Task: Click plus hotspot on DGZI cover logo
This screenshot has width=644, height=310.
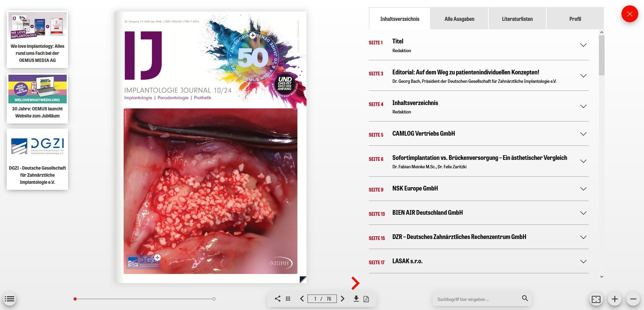Action: (157, 257)
